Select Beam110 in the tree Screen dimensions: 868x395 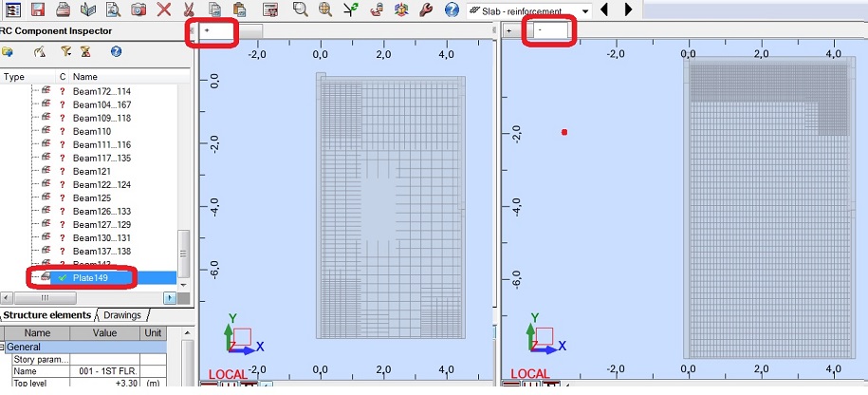(x=92, y=131)
